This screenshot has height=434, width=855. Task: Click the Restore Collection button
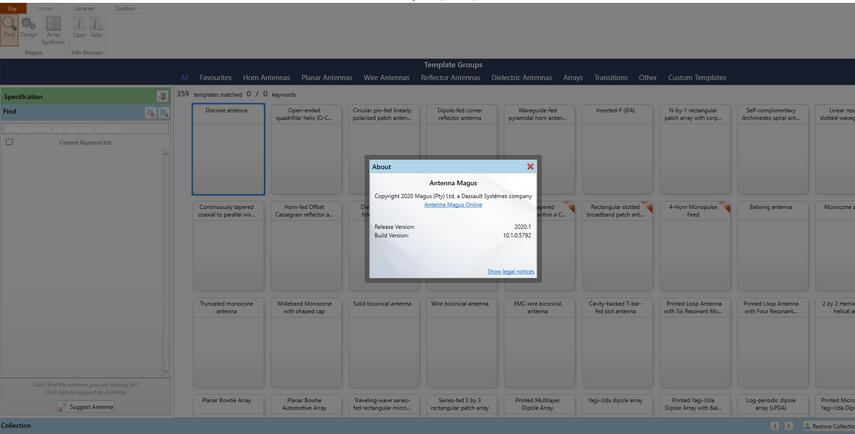pos(828,426)
